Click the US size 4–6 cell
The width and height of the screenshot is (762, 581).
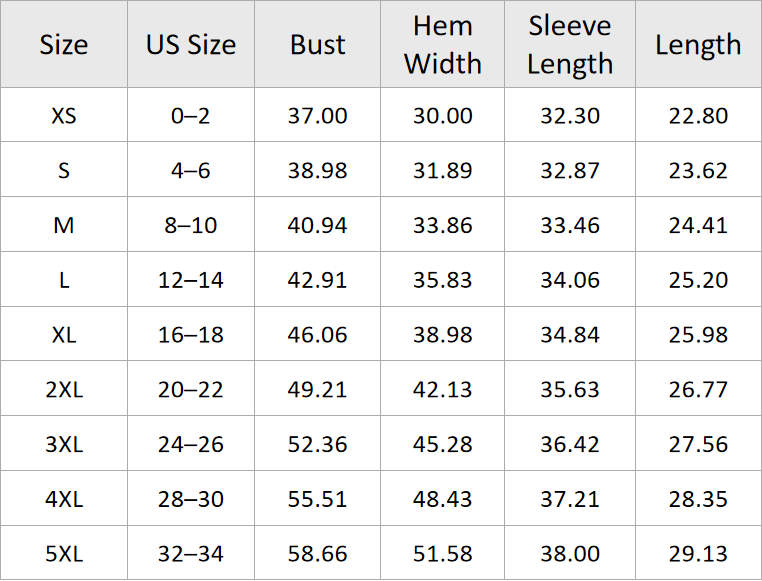coord(191,171)
